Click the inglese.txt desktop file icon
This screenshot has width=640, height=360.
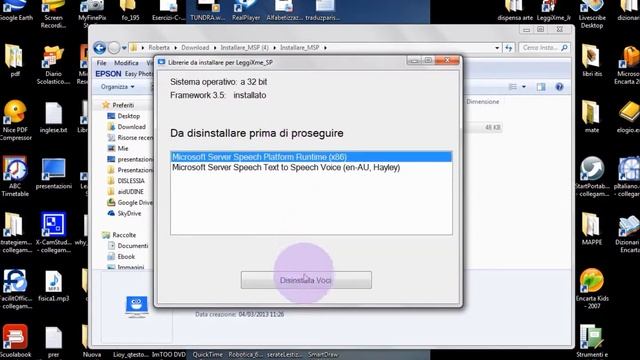(53, 117)
